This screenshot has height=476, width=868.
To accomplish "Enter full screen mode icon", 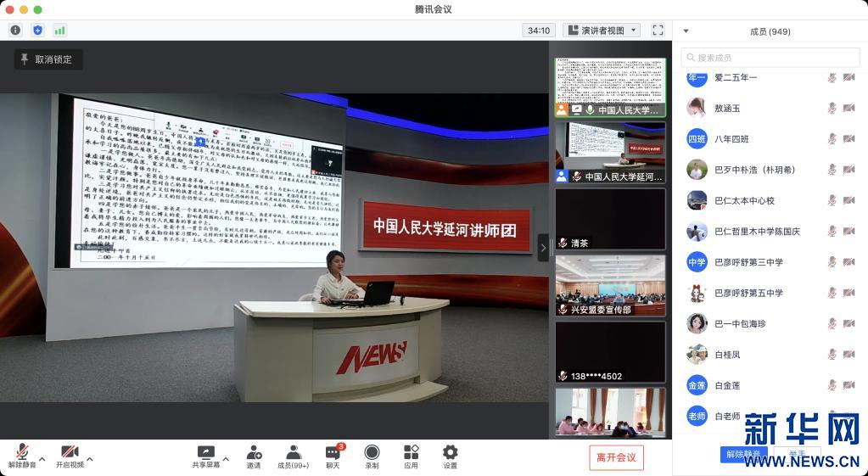I will click(658, 31).
